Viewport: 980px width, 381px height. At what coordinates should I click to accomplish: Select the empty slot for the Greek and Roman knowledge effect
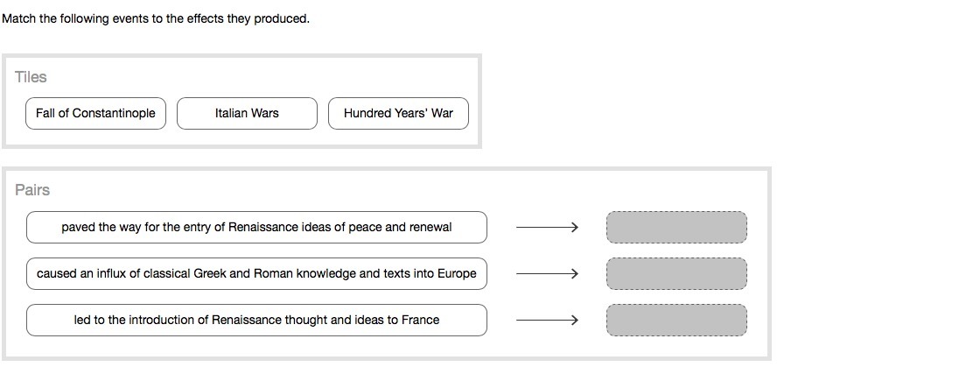(x=676, y=274)
